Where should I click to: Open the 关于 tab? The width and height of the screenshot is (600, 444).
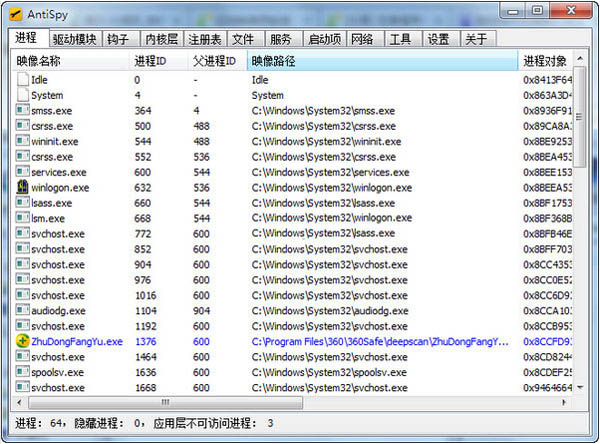(478, 39)
